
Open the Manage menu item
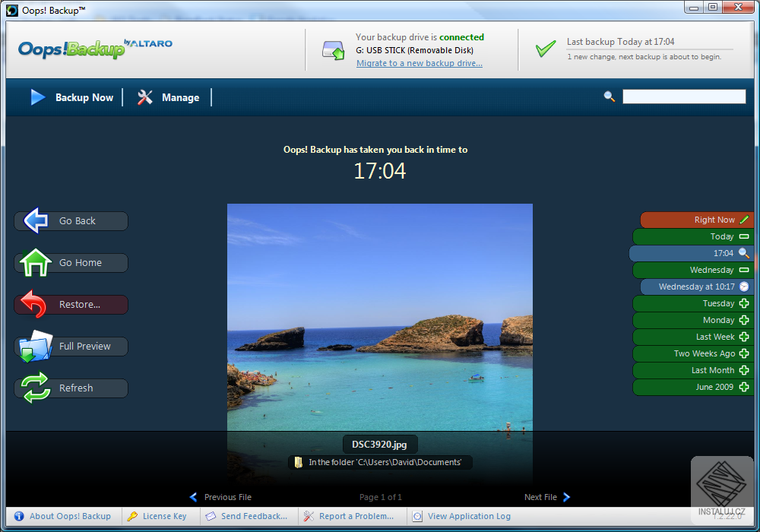coord(180,97)
